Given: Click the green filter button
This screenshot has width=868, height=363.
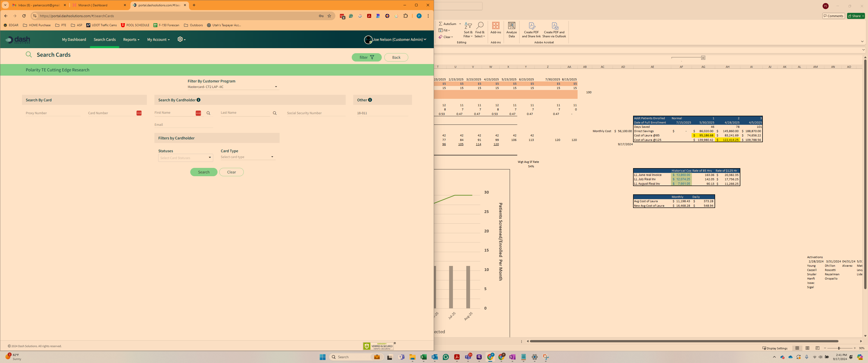Looking at the screenshot, I should click(x=367, y=57).
